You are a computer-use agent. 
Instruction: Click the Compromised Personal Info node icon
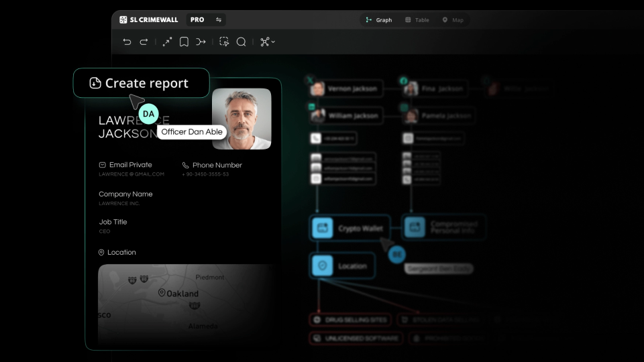pos(415,227)
